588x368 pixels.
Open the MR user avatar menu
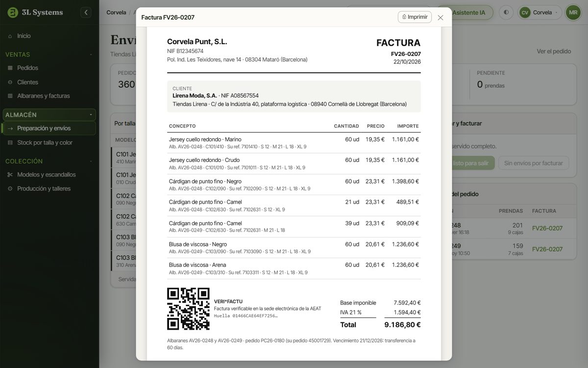coord(573,12)
